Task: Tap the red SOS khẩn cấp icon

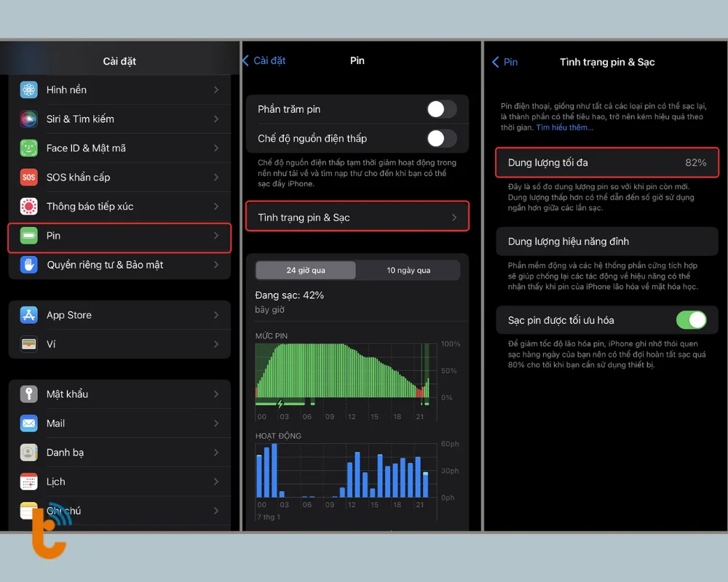Action: click(29, 177)
